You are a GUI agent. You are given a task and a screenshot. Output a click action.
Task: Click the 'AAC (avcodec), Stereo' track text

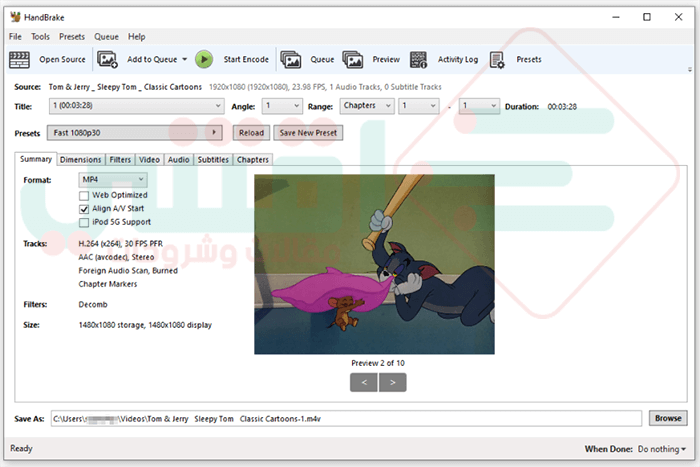pyautogui.click(x=116, y=257)
